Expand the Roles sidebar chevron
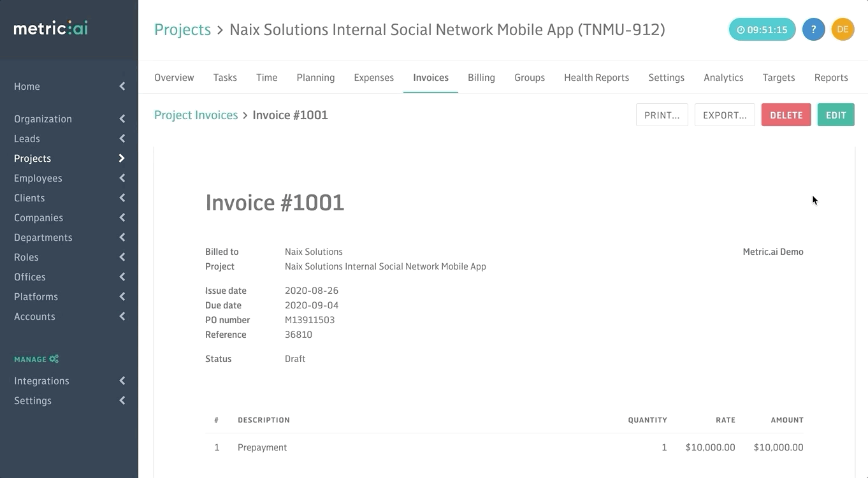The height and width of the screenshot is (478, 868). coord(122,257)
